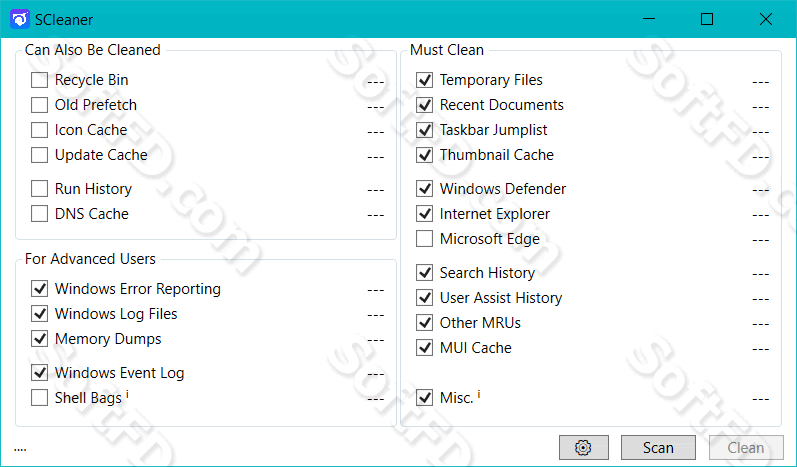Screen dimensions: 797x467
Task: Click the greyed-out Clean button
Action: [746, 448]
